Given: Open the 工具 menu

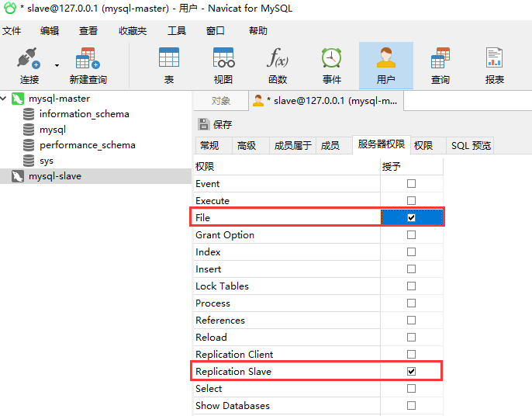Looking at the screenshot, I should coord(177,31).
